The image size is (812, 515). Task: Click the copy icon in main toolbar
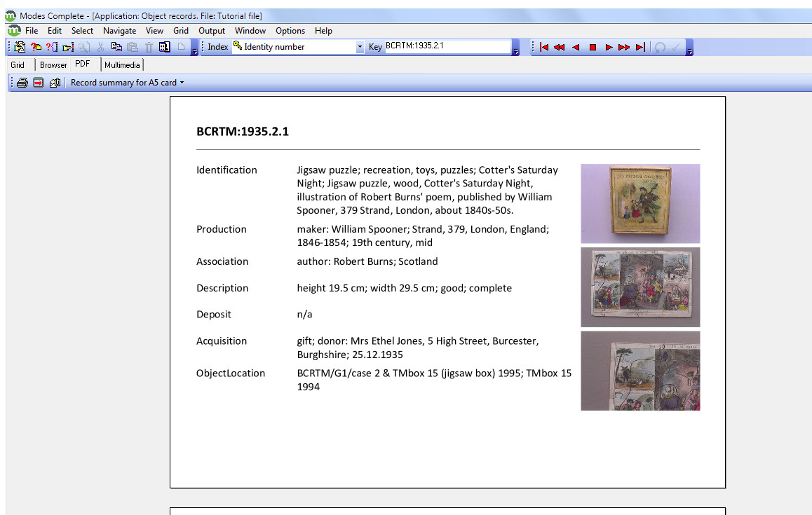click(116, 47)
